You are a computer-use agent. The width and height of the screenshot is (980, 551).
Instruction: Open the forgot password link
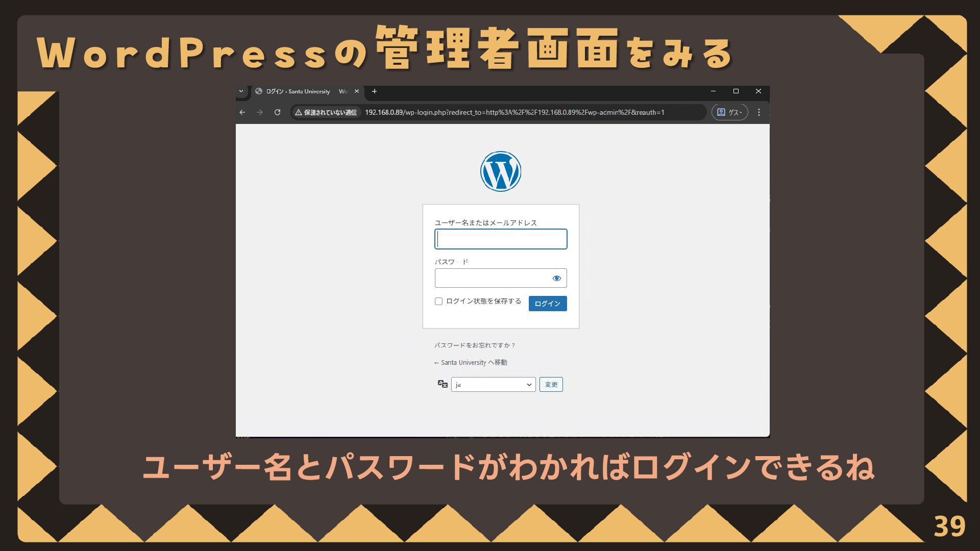coord(475,345)
